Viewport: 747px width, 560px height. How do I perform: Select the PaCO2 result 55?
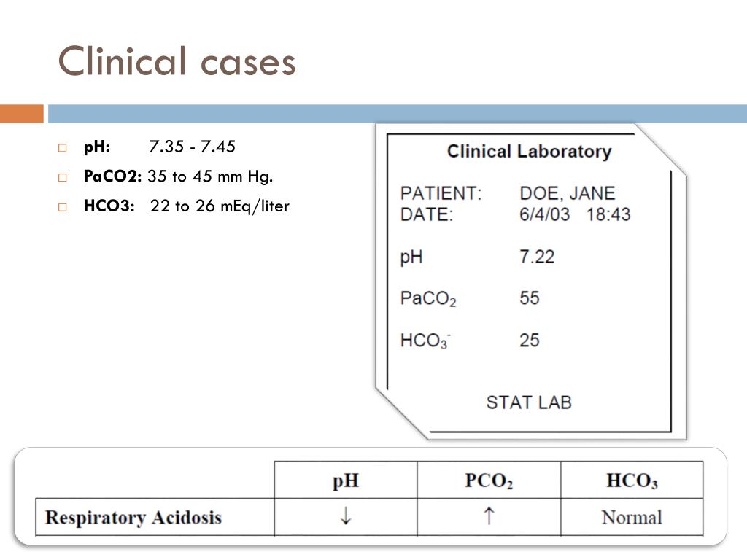click(x=530, y=298)
